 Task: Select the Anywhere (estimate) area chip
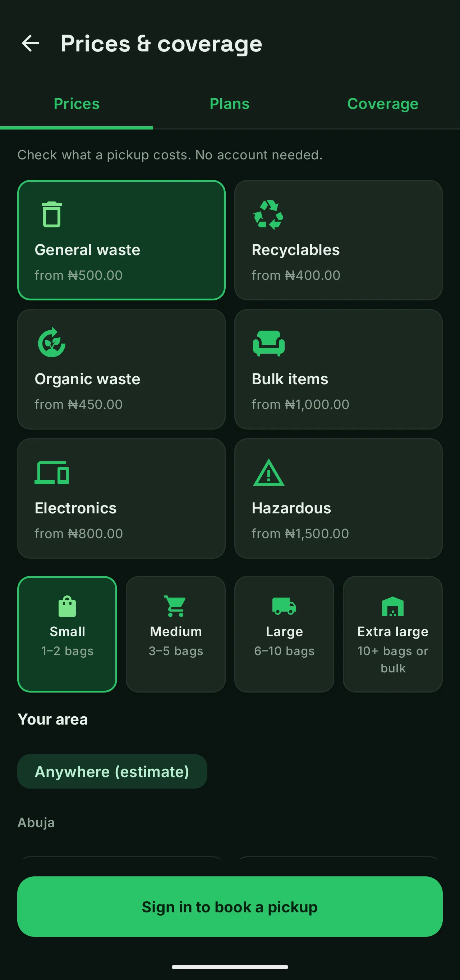point(112,772)
